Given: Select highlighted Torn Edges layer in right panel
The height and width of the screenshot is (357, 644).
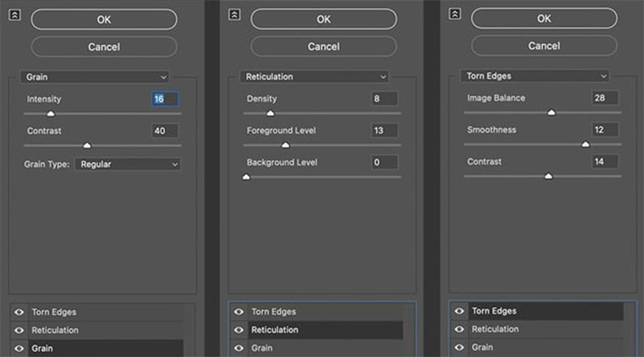Looking at the screenshot, I should [x=546, y=311].
